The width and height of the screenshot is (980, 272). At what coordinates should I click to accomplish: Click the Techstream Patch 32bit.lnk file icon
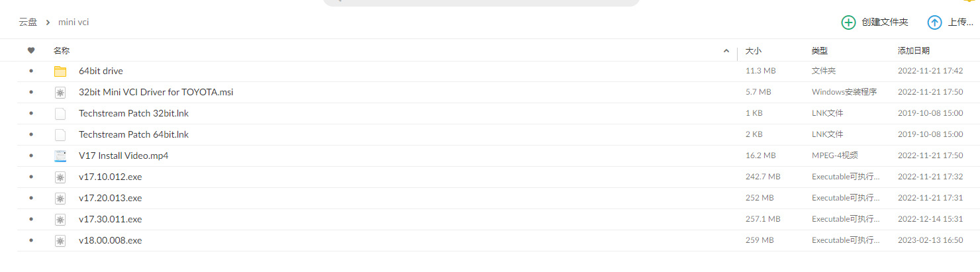point(60,114)
